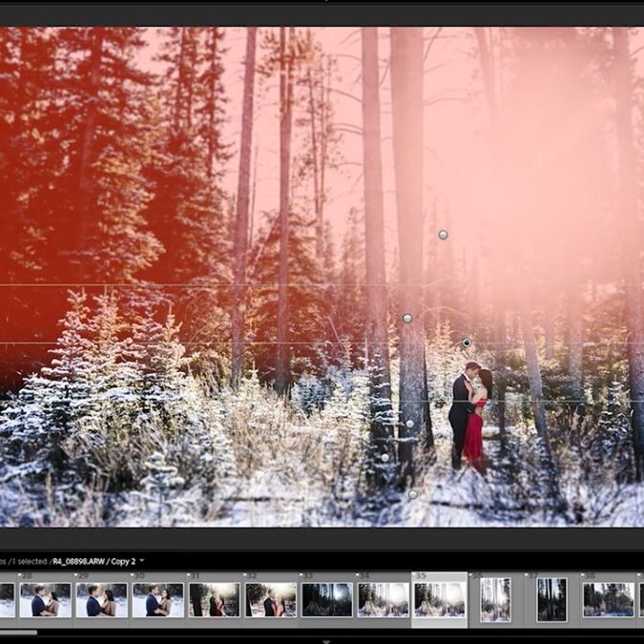
Task: Click the filmstrip horizontal scrollbar
Action: (19, 632)
